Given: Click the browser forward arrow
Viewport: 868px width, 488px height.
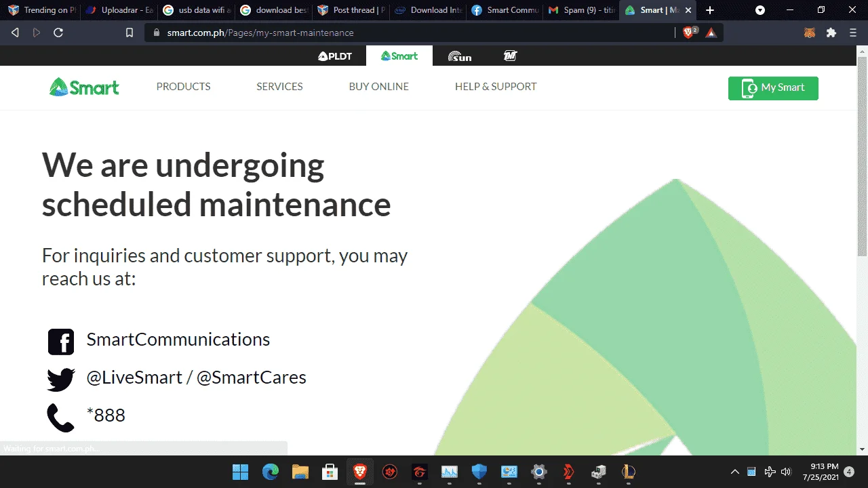Looking at the screenshot, I should click(37, 33).
